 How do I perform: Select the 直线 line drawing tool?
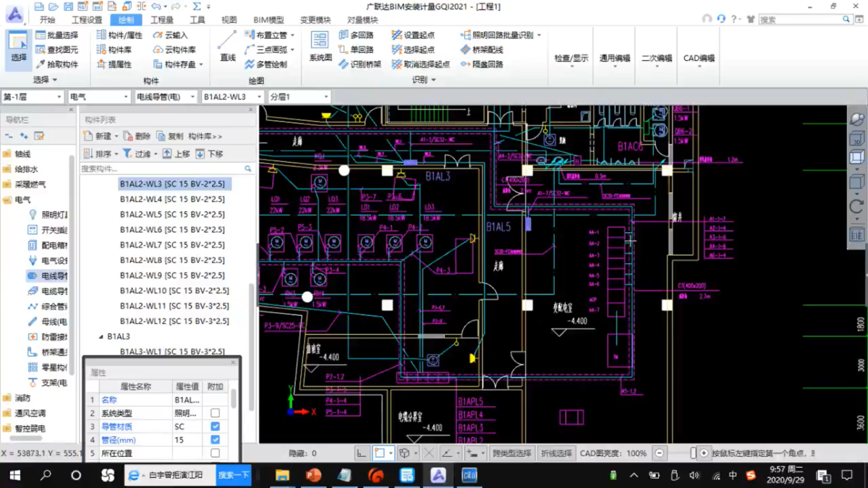click(x=228, y=47)
